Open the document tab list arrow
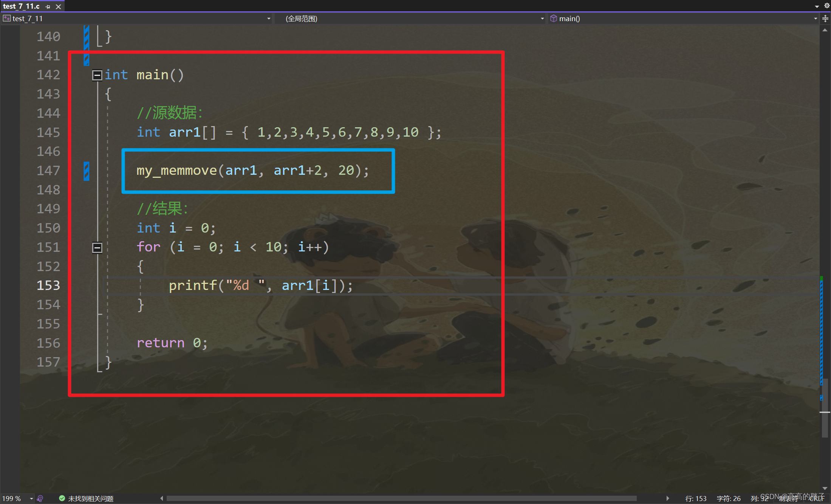 pos(817,6)
